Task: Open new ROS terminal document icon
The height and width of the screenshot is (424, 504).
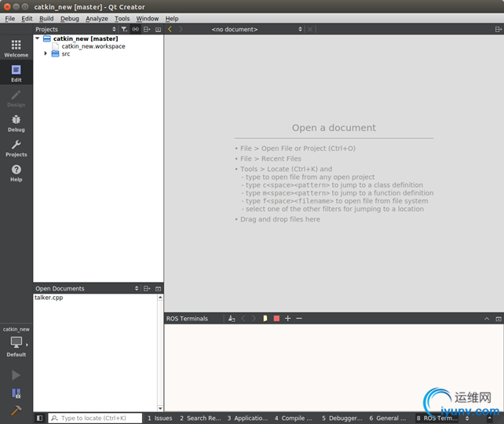Action: (265, 318)
